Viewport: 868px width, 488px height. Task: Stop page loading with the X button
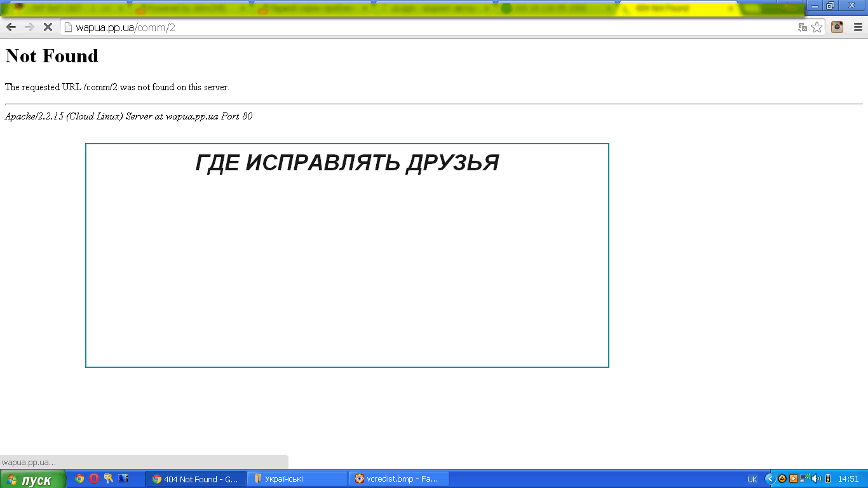click(47, 27)
